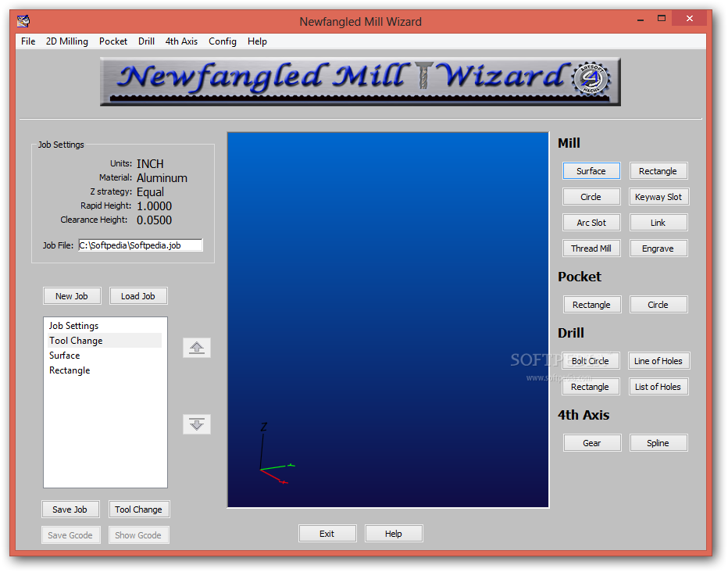Screen dimensions: 728x572
Task: Start a Thread Mill operation
Action: coord(591,248)
